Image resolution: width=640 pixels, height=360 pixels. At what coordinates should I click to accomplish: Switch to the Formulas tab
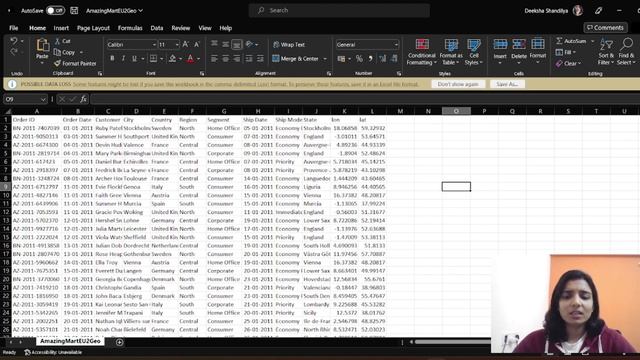130,28
